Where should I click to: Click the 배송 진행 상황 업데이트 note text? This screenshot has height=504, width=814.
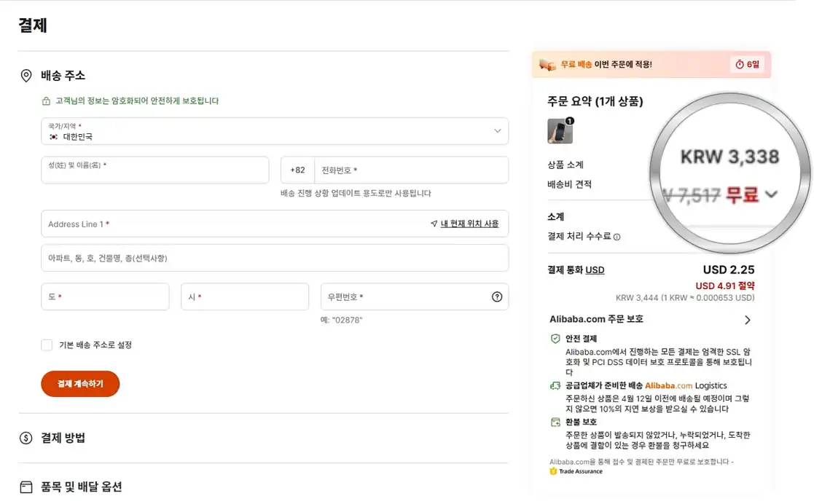(356, 193)
